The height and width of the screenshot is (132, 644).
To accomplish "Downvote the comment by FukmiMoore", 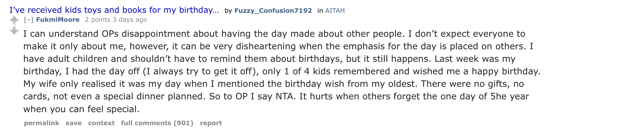I will click(14, 30).
